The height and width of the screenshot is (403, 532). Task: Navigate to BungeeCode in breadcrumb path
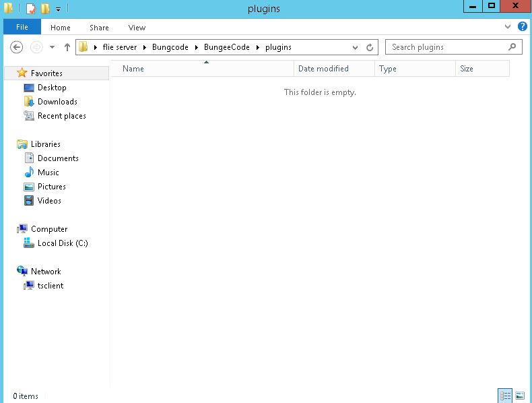[226, 47]
